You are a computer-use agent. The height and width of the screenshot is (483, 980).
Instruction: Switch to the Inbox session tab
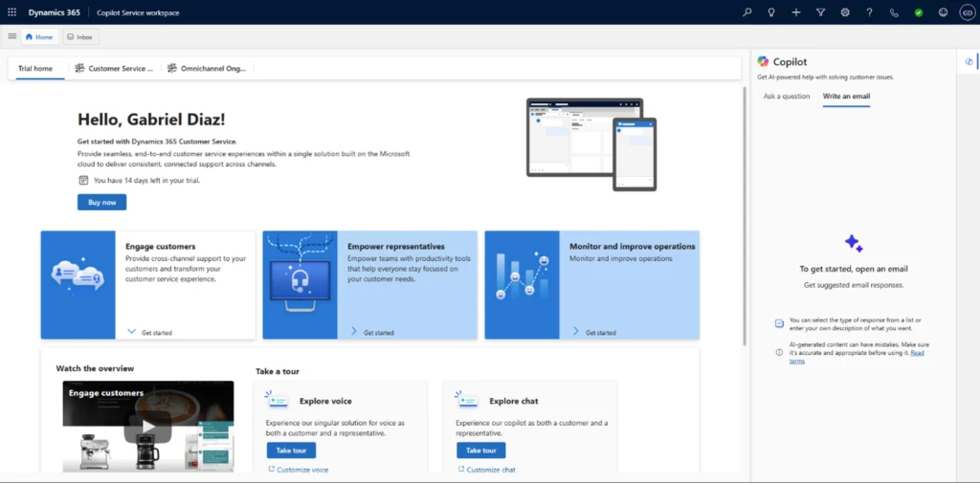click(80, 37)
